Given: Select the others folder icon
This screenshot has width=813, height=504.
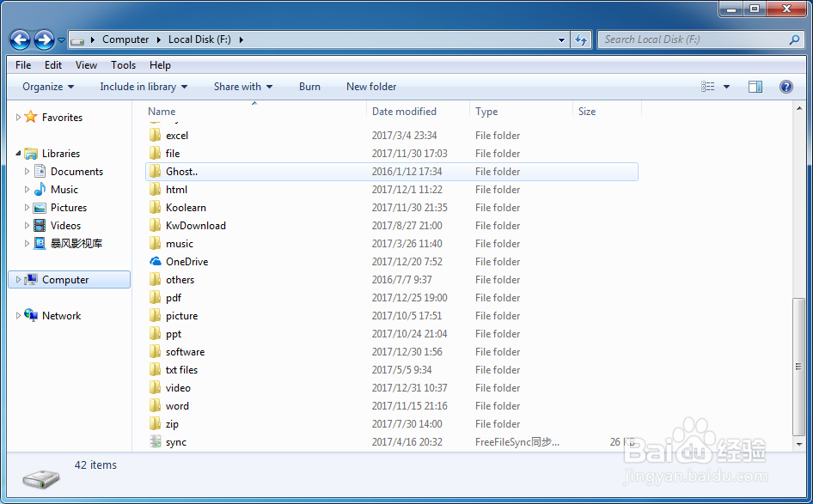Looking at the screenshot, I should [x=155, y=280].
